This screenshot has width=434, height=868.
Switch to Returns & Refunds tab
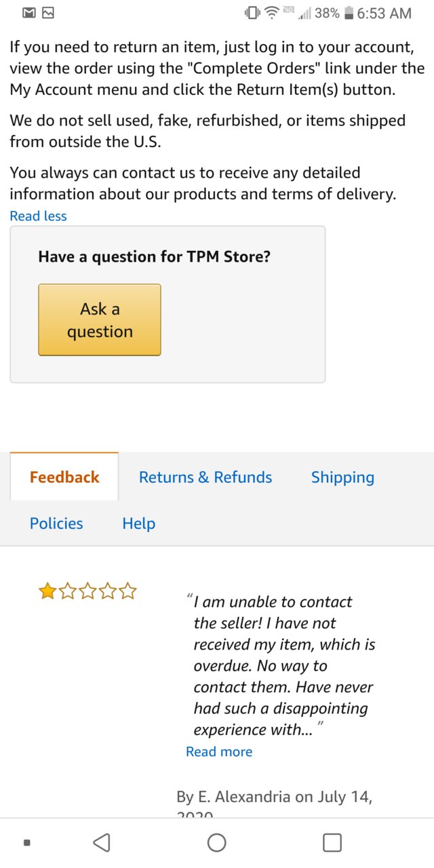click(x=205, y=477)
